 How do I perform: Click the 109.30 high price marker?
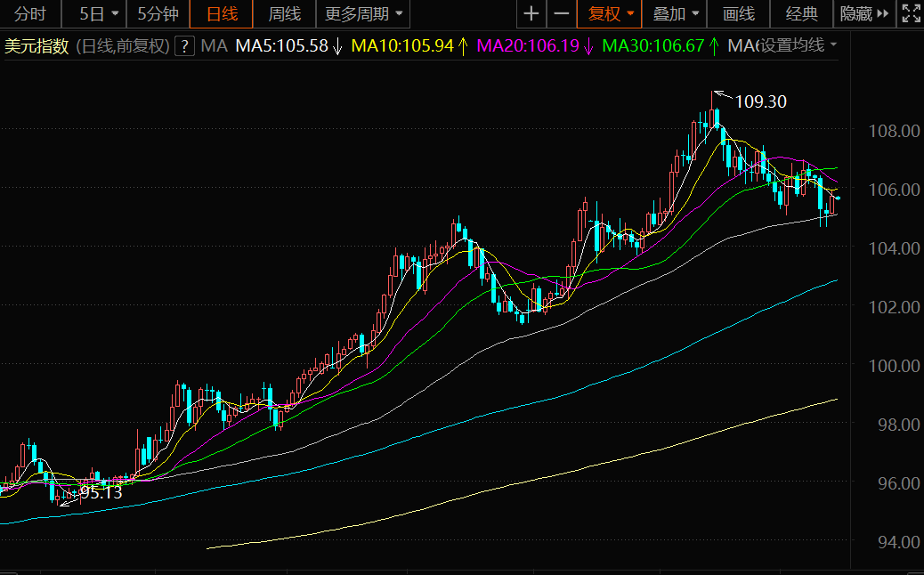(x=760, y=101)
